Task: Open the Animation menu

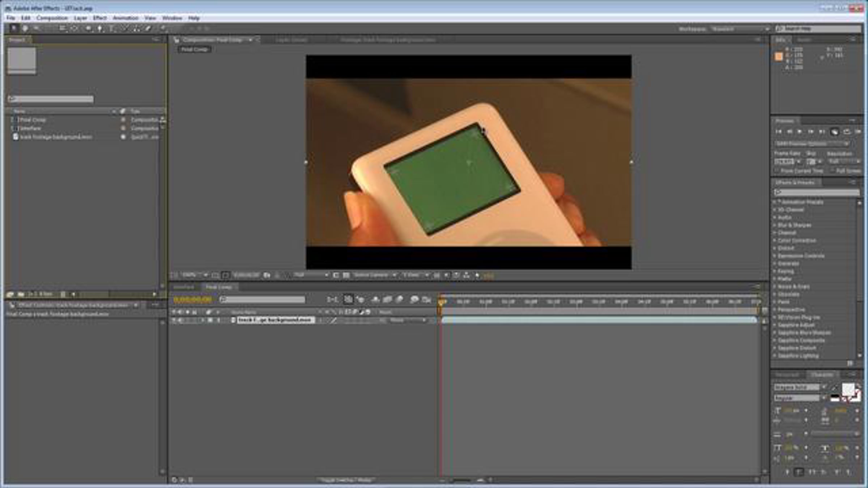Action: click(125, 18)
